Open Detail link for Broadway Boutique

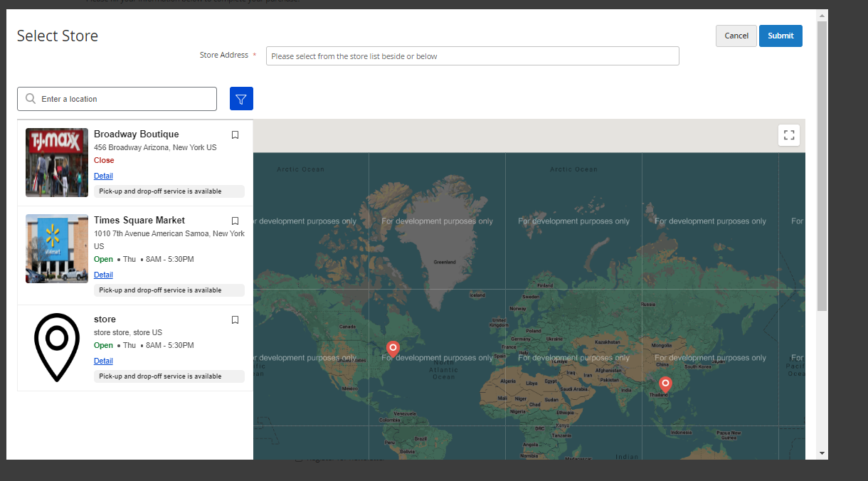click(103, 176)
